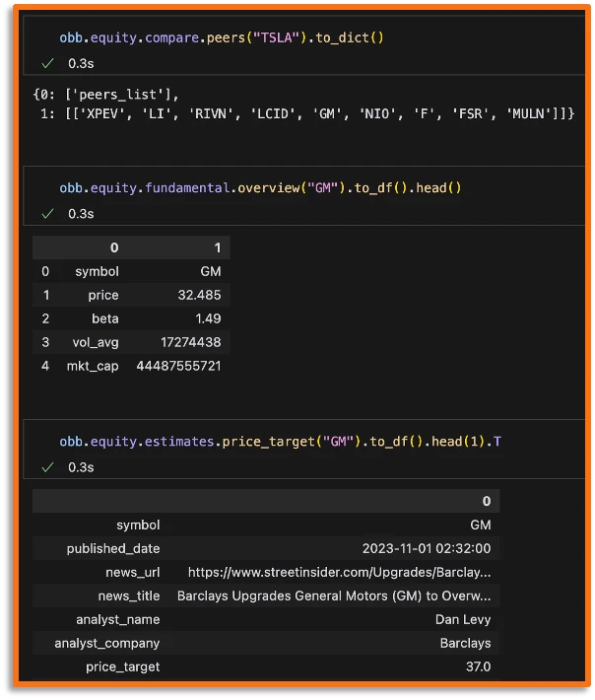Click the green checkmark under the overview cell
The width and height of the screenshot is (595, 700).
(47, 214)
